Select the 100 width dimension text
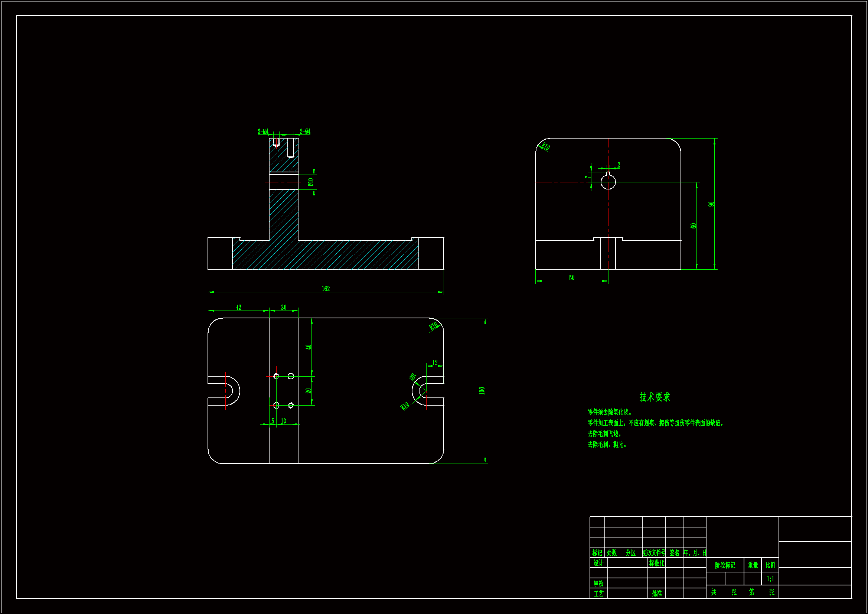Screen dimensions: 868x614 point(482,390)
